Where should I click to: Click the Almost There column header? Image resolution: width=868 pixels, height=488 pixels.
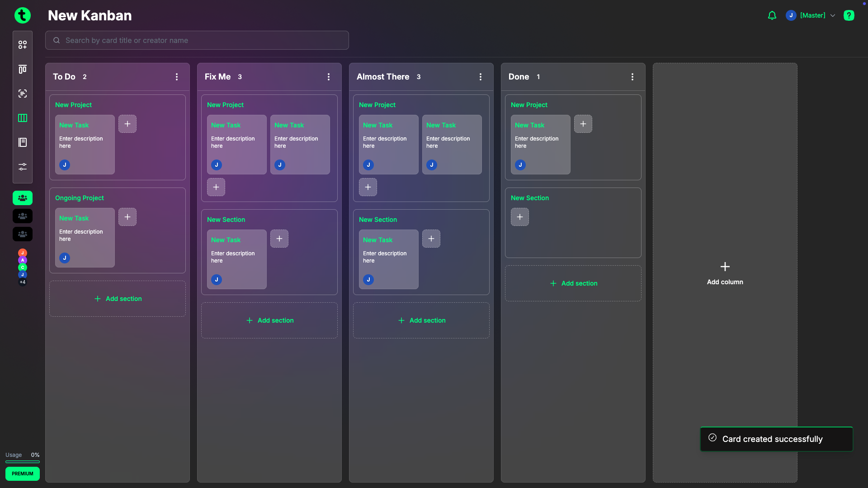[382, 77]
